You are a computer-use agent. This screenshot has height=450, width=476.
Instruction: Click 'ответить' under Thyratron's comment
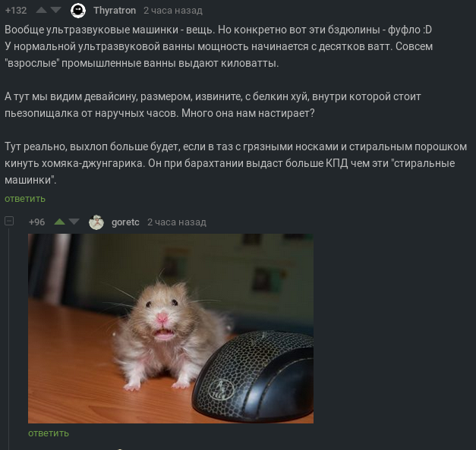pos(25,199)
